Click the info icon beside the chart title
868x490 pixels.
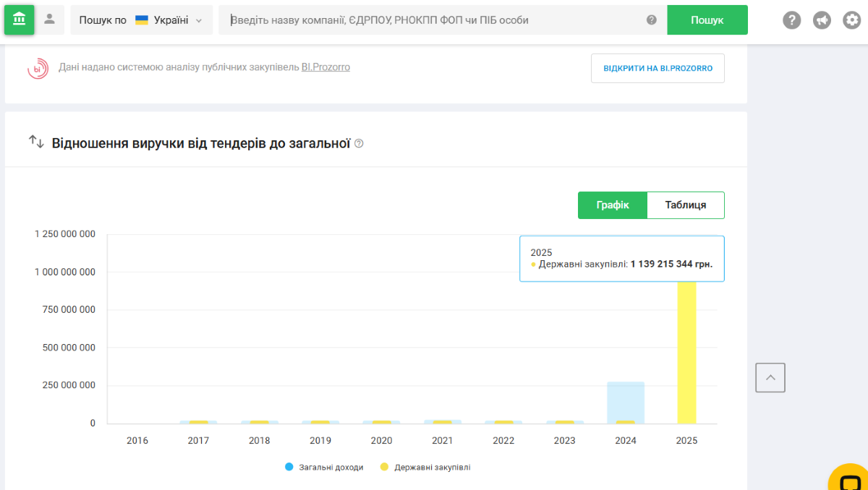coord(359,143)
